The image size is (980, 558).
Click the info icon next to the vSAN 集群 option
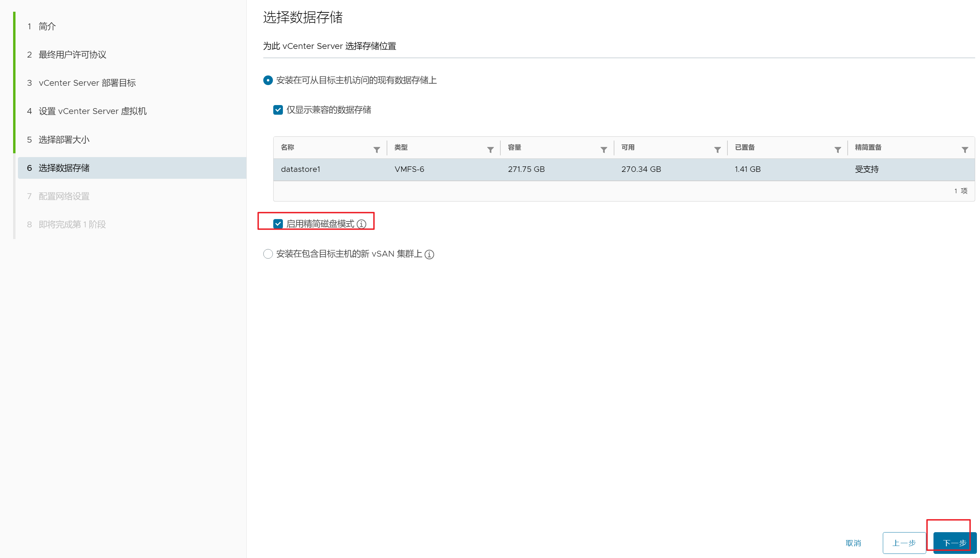coord(429,255)
